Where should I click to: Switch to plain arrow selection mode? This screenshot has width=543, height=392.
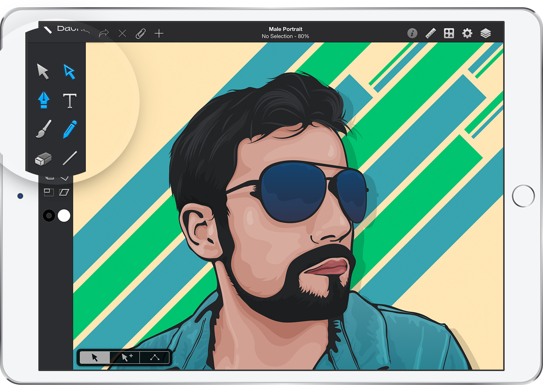(x=95, y=358)
